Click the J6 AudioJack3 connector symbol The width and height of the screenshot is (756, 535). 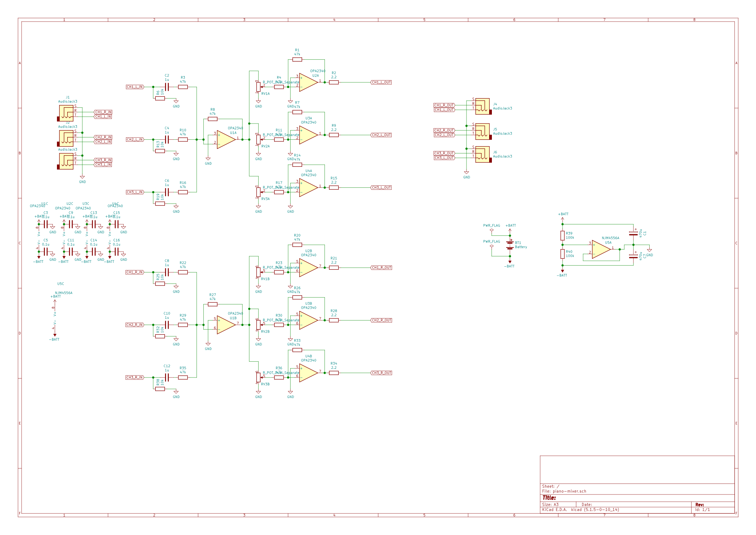point(483,154)
